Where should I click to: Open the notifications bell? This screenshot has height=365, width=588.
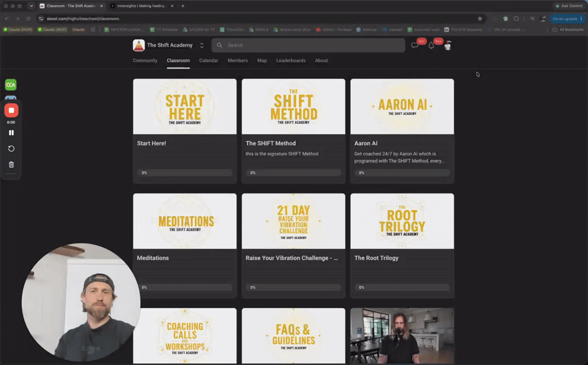(x=431, y=45)
